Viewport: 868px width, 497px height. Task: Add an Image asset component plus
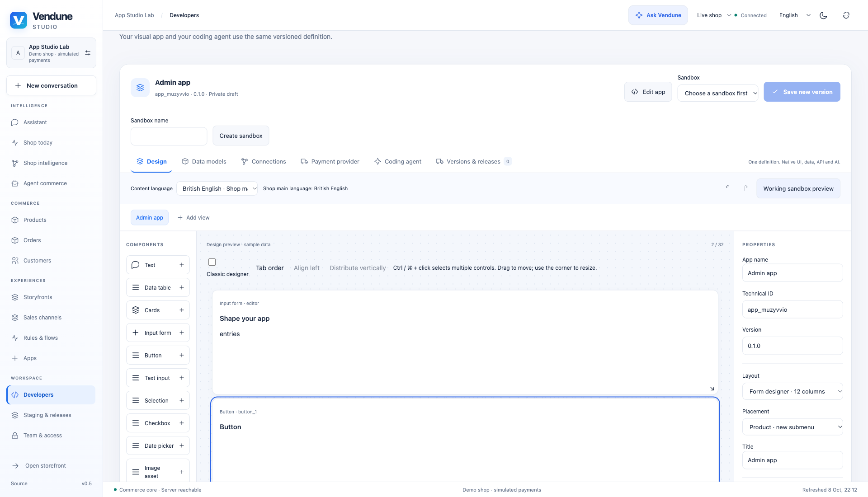click(x=182, y=472)
